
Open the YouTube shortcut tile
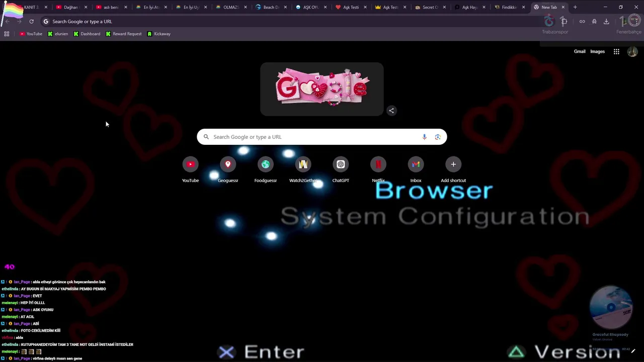190,169
